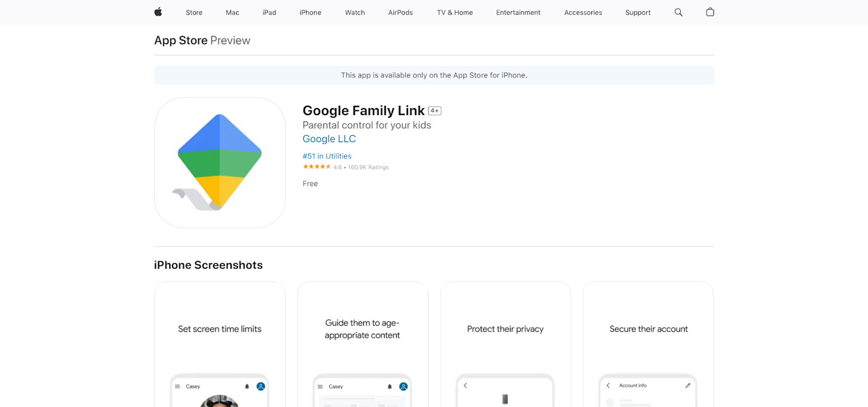This screenshot has height=407, width=868.
Task: Open the Store menu
Action: pos(194,12)
